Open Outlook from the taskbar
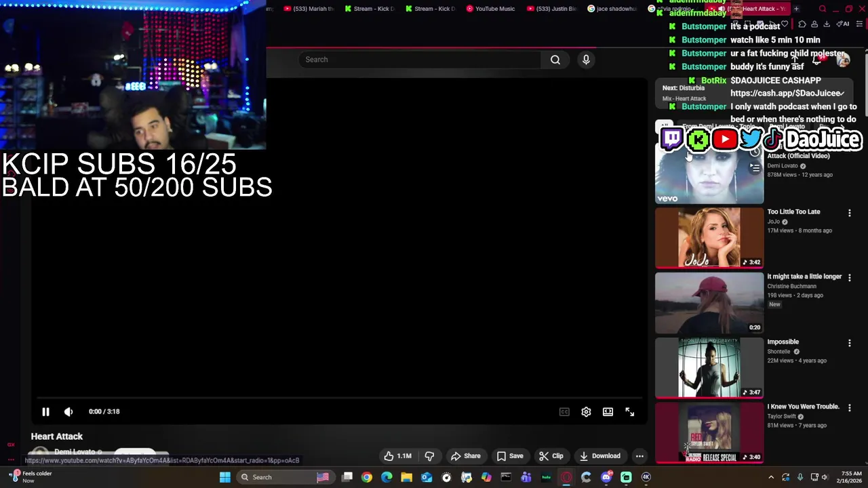868x488 pixels. coord(427,477)
